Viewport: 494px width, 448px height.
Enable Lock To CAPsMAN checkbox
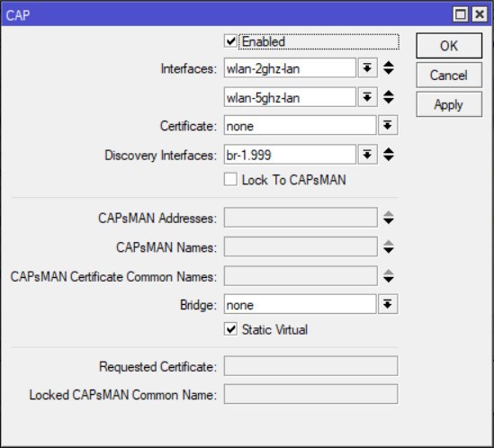pos(230,179)
